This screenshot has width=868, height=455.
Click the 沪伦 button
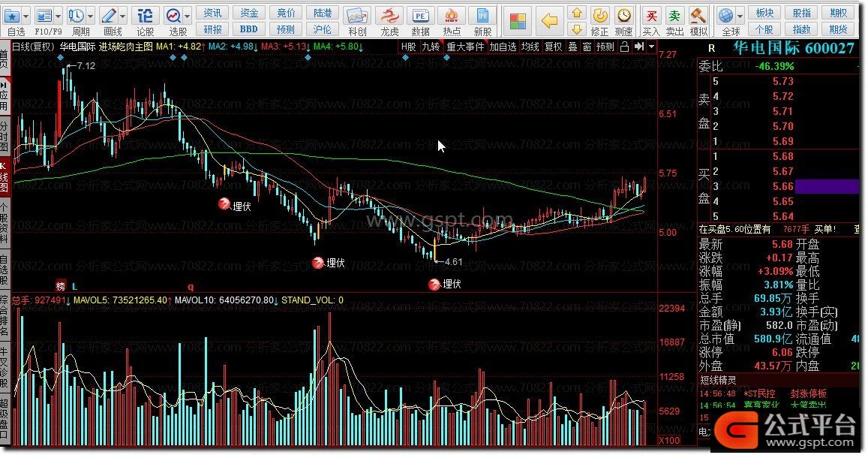point(322,29)
